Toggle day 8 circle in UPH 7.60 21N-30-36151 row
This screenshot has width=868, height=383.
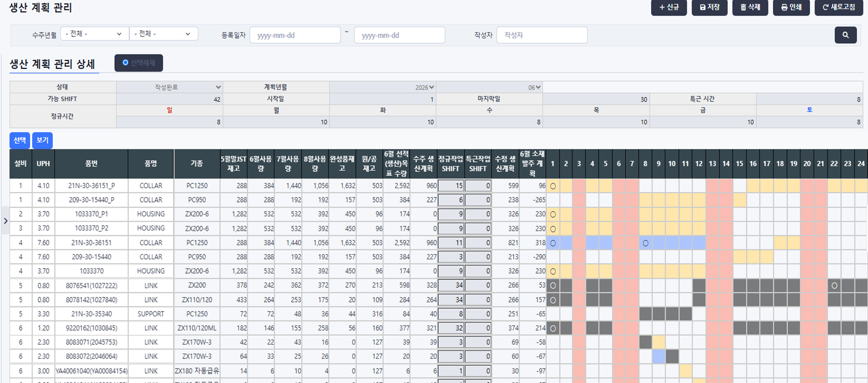coord(646,243)
